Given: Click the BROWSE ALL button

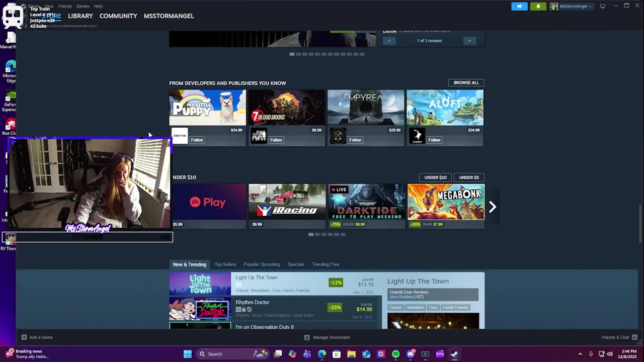Looking at the screenshot, I should coord(466,82).
